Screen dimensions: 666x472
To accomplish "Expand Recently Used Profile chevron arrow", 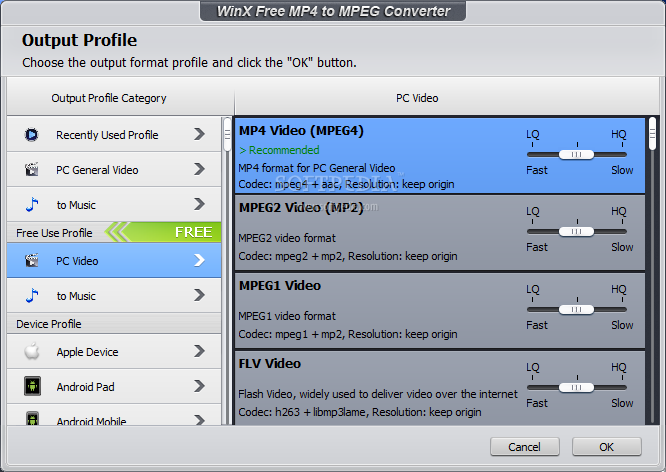I will point(199,135).
